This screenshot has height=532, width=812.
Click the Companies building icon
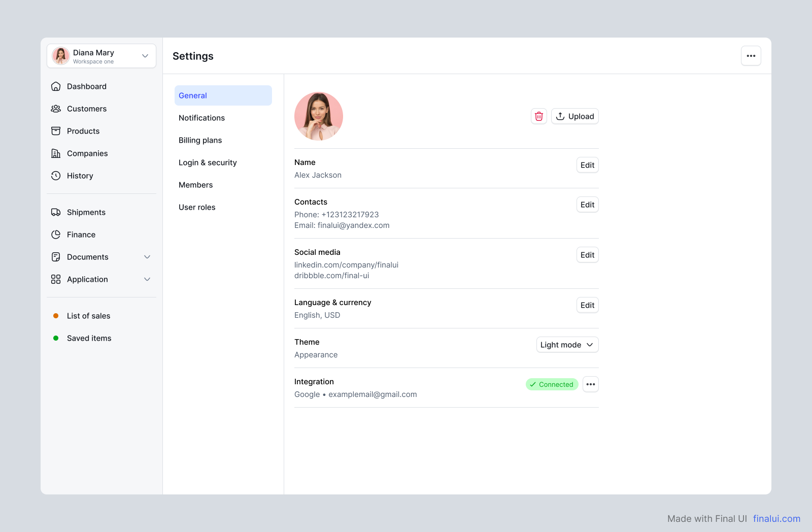pos(56,153)
